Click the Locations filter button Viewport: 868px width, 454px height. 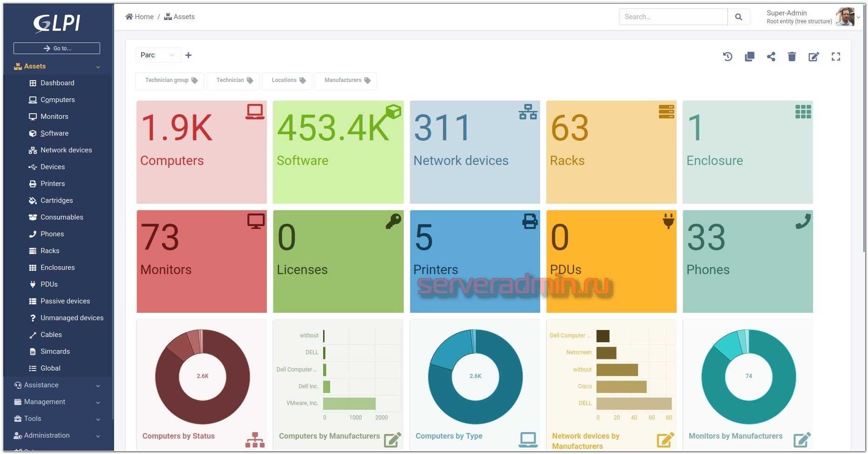[x=288, y=80]
